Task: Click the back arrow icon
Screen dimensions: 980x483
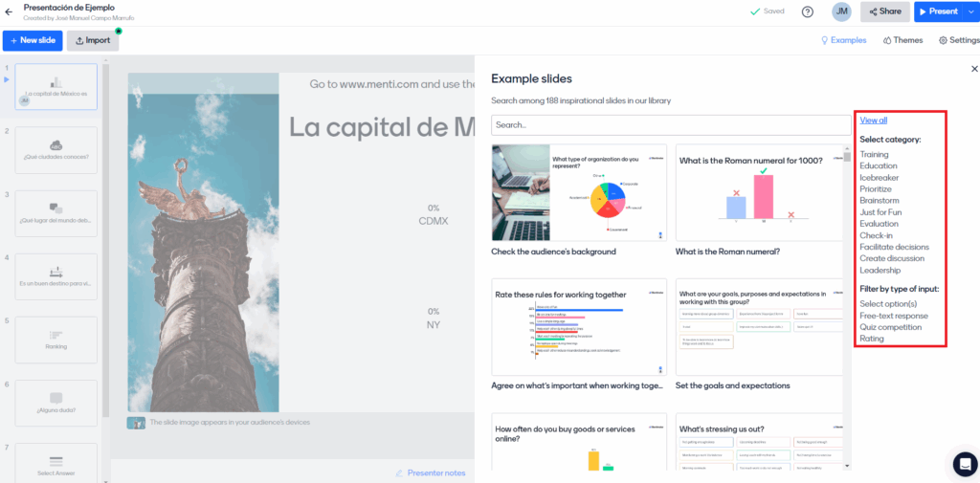Action: (9, 11)
